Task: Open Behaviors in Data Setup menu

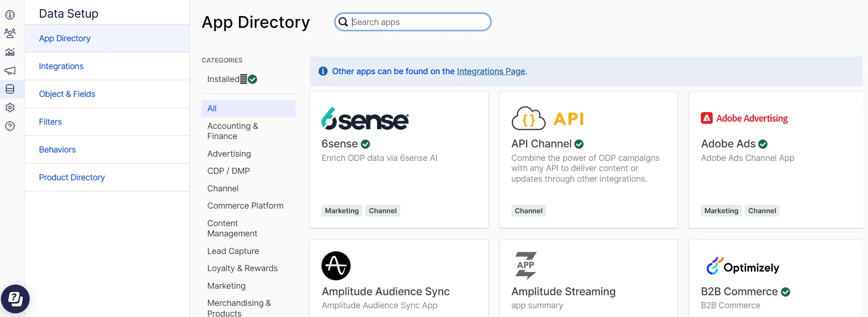Action: (107, 150)
